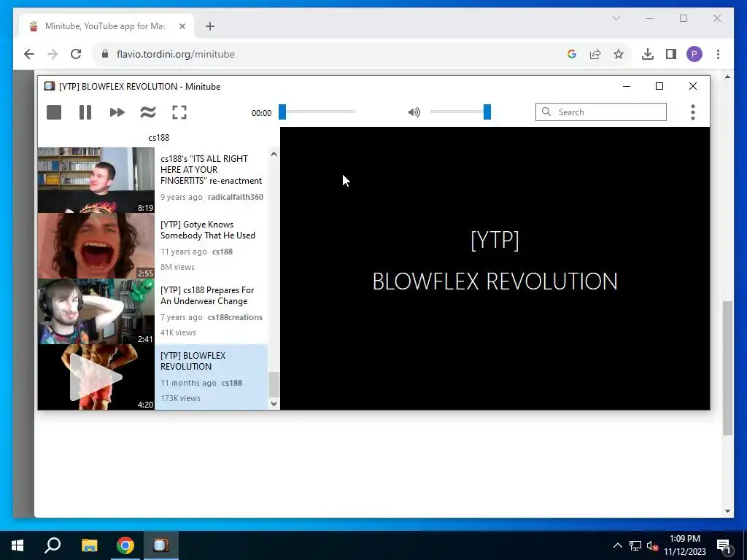Click playlist scroll up arrow
The width and height of the screenshot is (747, 560).
pos(274,154)
